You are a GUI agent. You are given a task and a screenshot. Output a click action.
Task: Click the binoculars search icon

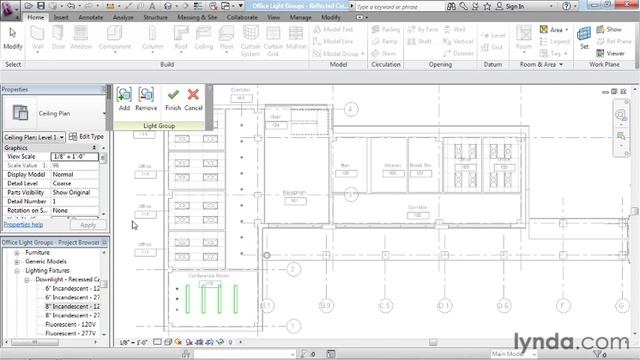click(451, 6)
